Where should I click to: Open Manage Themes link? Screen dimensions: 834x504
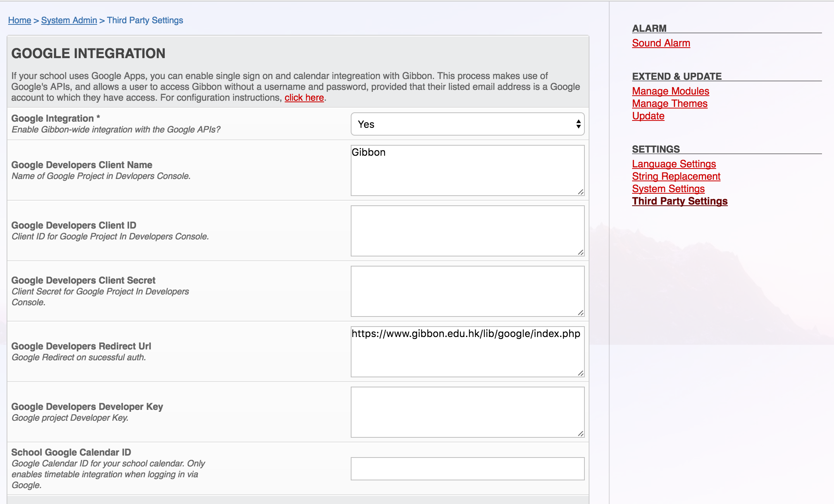[670, 103]
